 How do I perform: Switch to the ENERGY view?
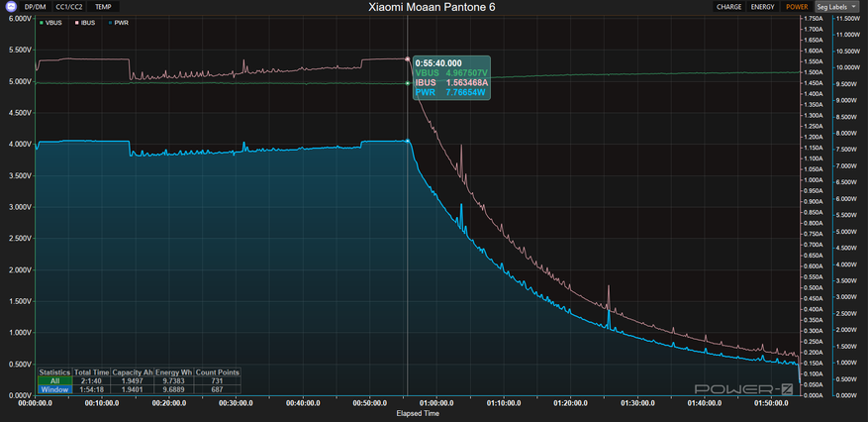(763, 7)
